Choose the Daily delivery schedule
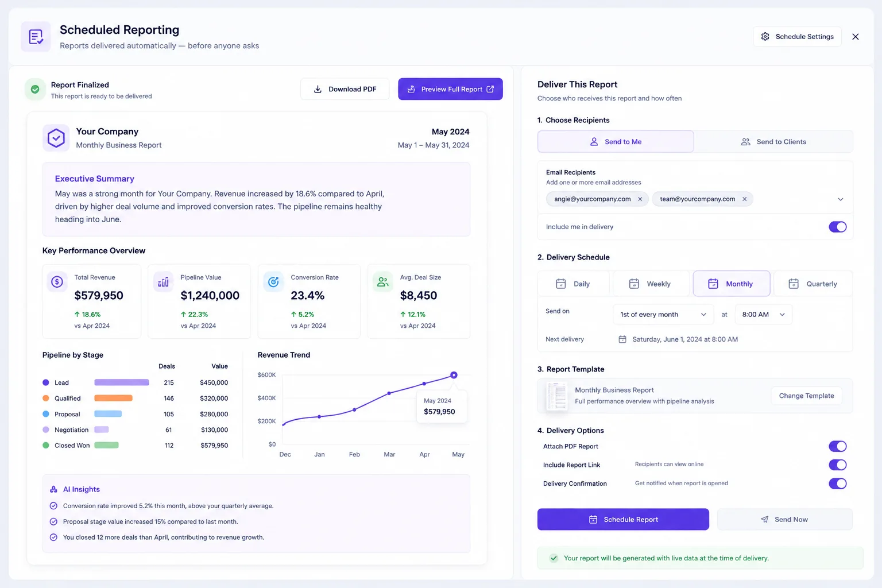The image size is (882, 588). (574, 284)
